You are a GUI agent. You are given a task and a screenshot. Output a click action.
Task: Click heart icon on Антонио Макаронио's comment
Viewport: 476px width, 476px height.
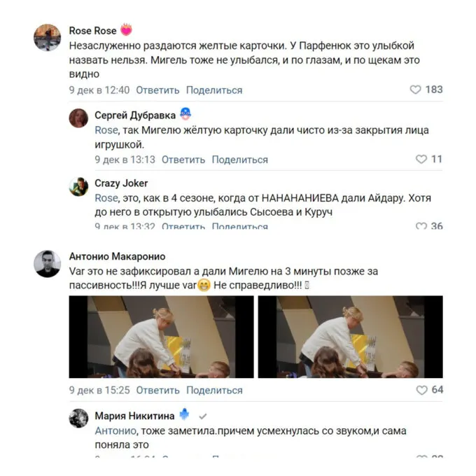point(421,390)
